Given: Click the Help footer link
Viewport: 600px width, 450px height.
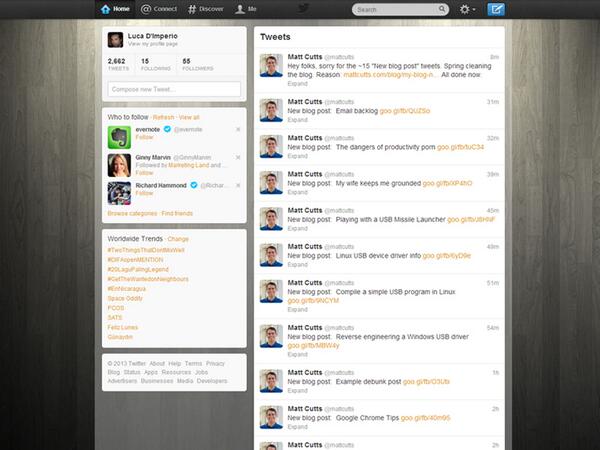Looking at the screenshot, I should coord(174,363).
